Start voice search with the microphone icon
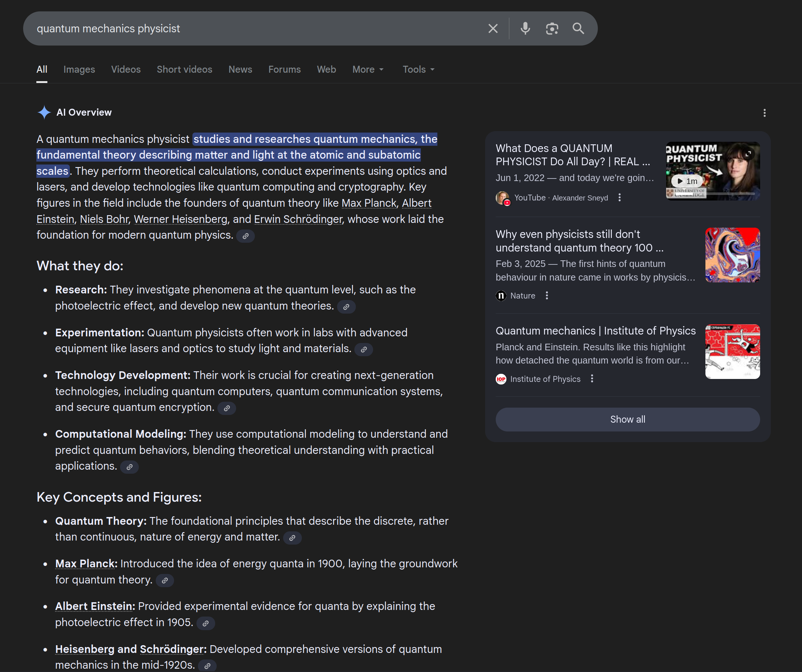Image resolution: width=802 pixels, height=672 pixels. [x=525, y=29]
